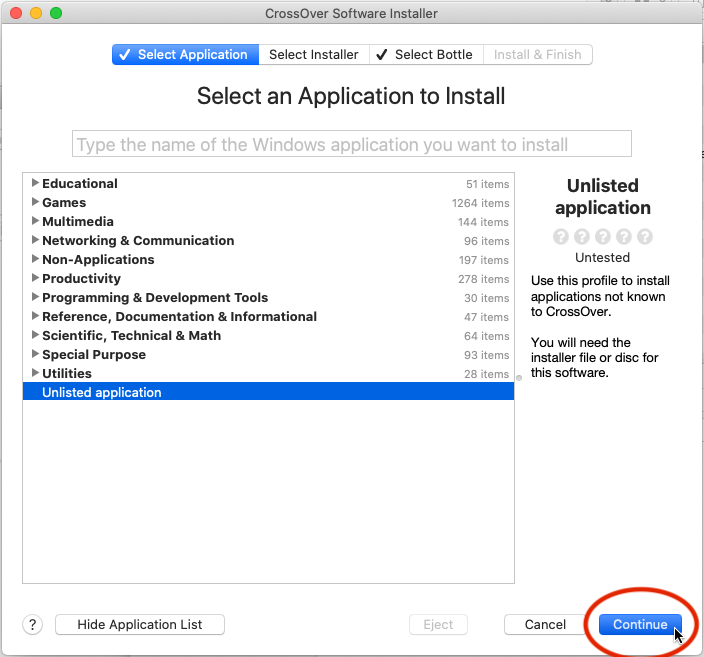
Task: Expand the Utilities disclosure triangle
Action: [35, 372]
